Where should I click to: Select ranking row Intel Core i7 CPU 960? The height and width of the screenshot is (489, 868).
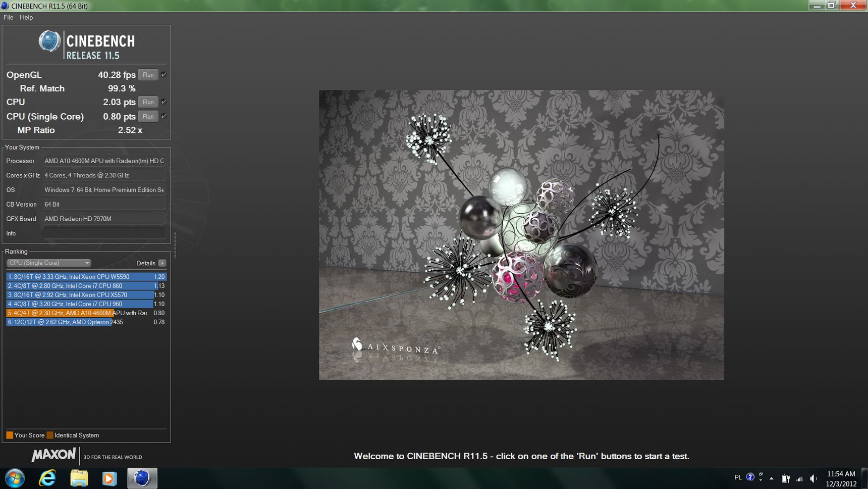click(x=86, y=304)
